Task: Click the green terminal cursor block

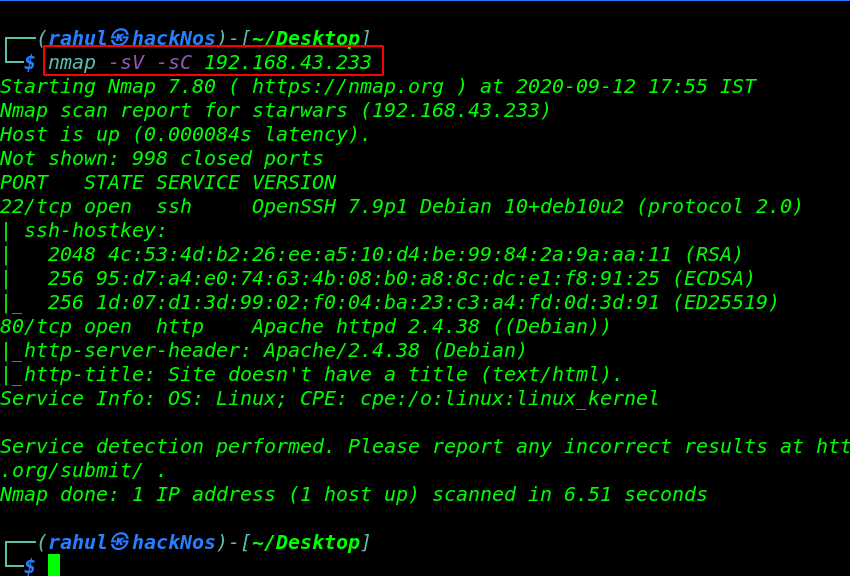Action: (x=54, y=565)
